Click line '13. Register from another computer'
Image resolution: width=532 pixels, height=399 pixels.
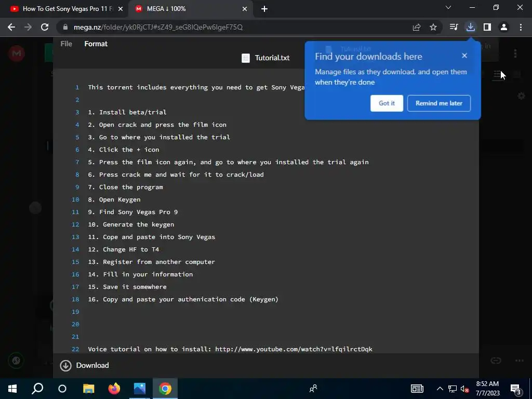coord(151,262)
